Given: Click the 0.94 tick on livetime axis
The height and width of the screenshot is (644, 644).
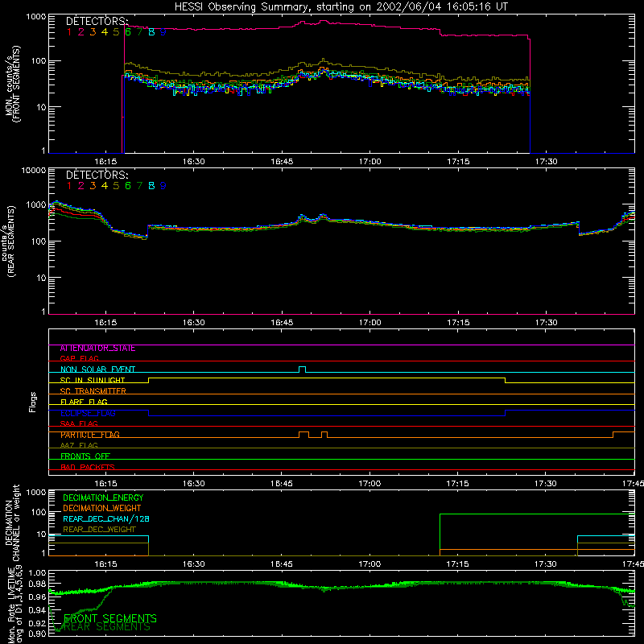Looking at the screenshot, I should tap(37, 610).
